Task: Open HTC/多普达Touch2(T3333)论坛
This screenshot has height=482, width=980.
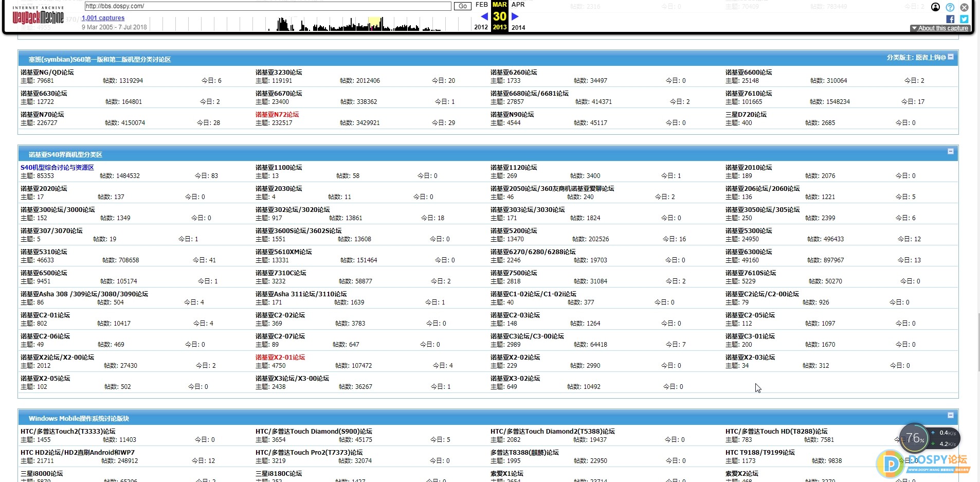Action: pyautogui.click(x=68, y=432)
